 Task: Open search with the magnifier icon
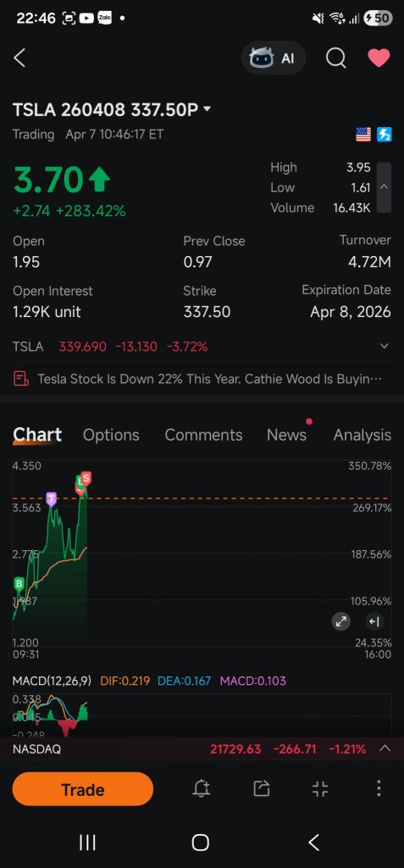[335, 58]
